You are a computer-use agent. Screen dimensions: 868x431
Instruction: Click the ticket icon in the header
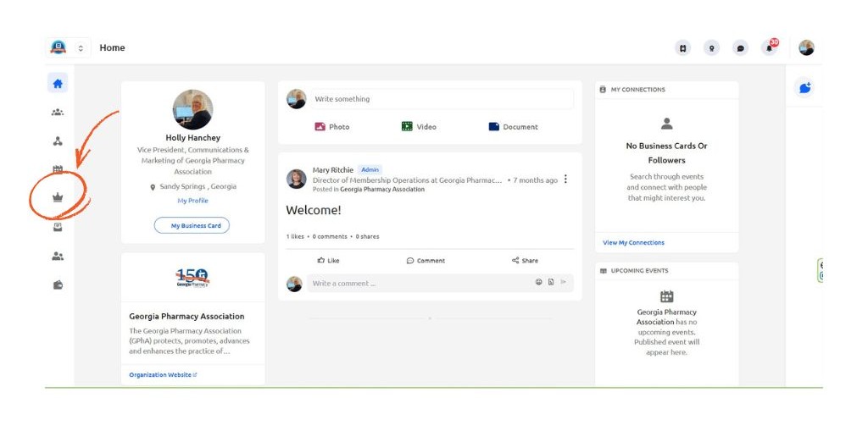point(683,48)
